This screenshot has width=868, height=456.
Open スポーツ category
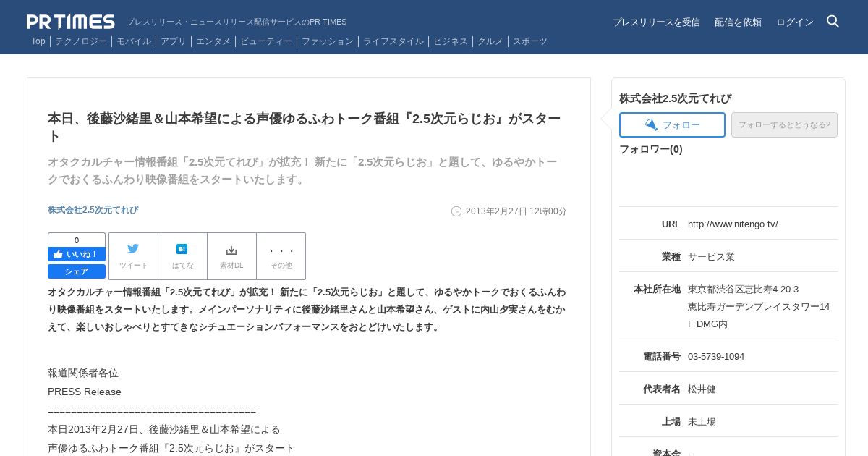click(x=530, y=41)
